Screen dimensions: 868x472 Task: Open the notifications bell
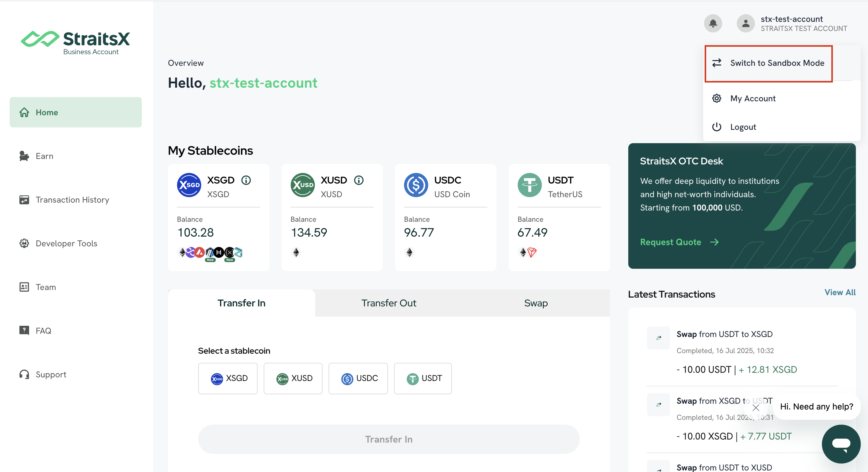click(x=713, y=23)
